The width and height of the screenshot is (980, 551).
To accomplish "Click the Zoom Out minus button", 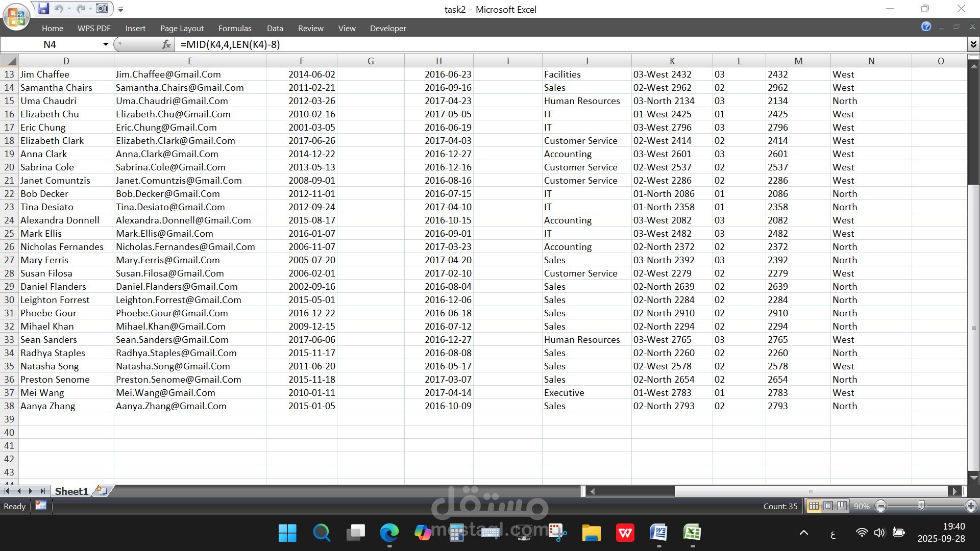I will tap(879, 506).
